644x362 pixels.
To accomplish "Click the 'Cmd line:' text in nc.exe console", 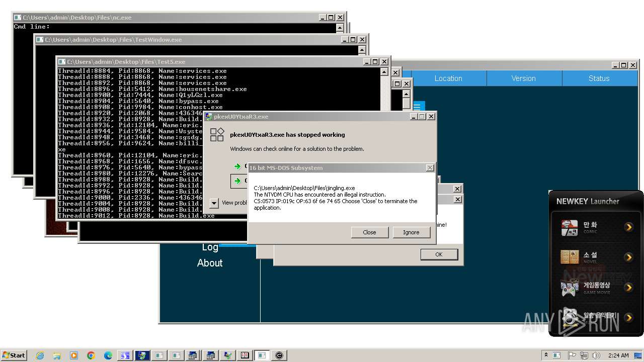I will pos(32,27).
